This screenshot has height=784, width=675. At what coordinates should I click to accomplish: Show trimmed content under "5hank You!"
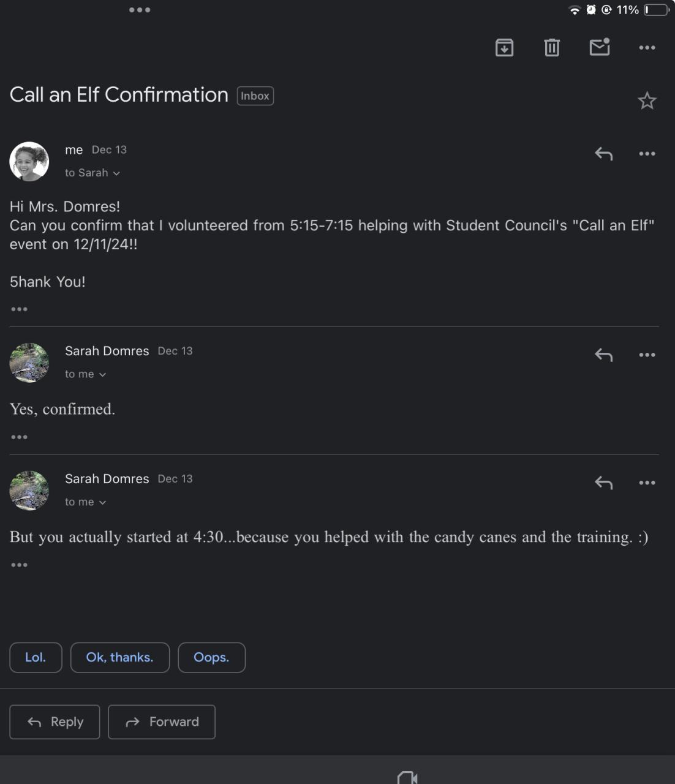click(x=19, y=309)
